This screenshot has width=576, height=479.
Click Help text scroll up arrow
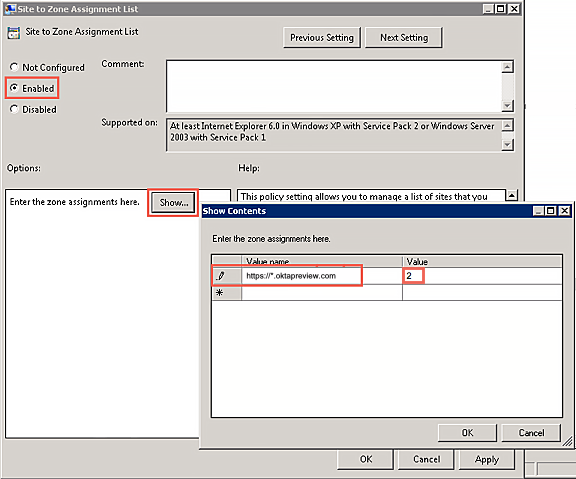512,195
